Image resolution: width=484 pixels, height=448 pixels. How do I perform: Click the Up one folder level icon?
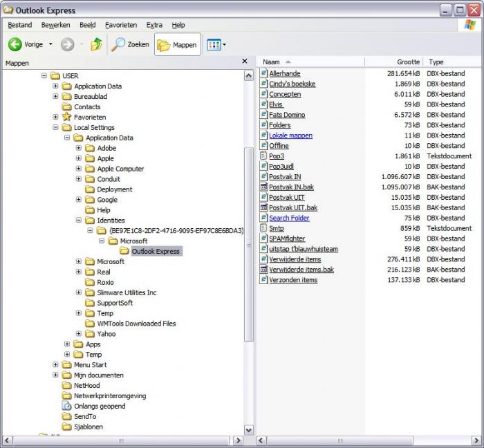point(96,44)
